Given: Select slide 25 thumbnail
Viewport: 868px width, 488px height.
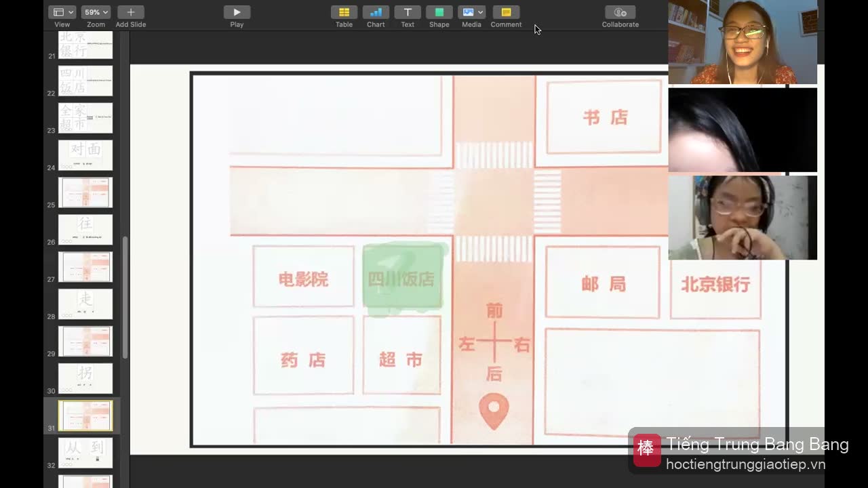Looking at the screenshot, I should pos(85,192).
